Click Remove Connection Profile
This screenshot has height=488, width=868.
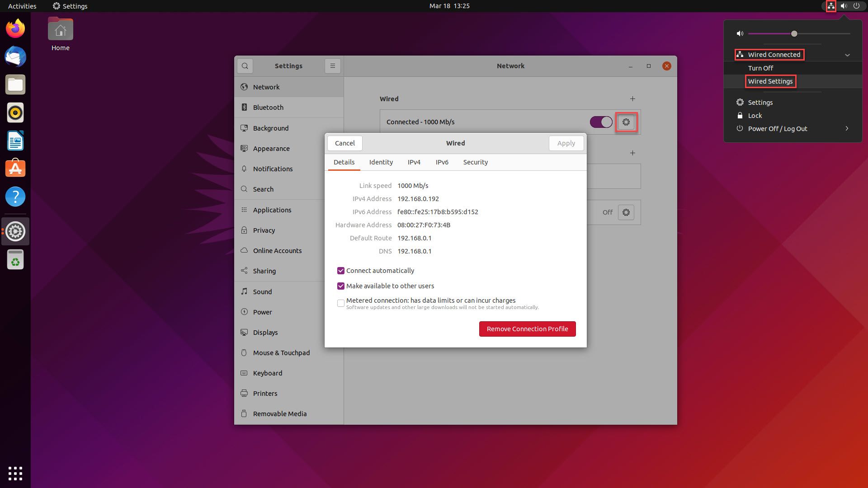click(x=527, y=329)
